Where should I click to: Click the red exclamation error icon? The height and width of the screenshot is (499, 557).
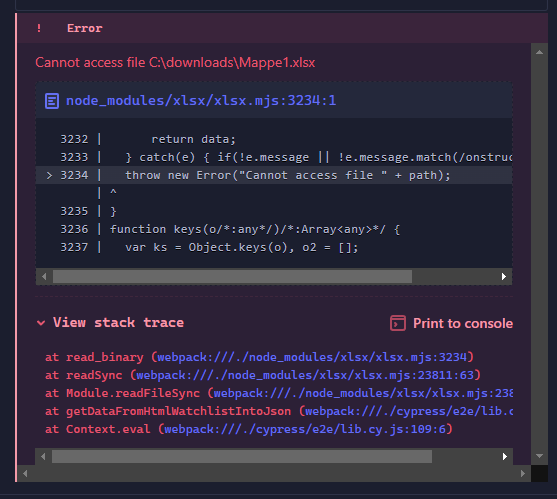39,28
